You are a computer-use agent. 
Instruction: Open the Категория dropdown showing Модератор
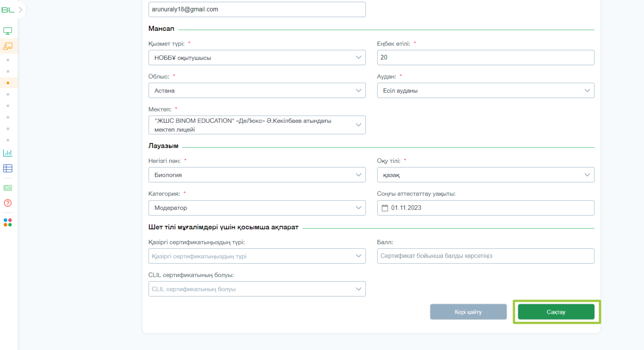257,208
